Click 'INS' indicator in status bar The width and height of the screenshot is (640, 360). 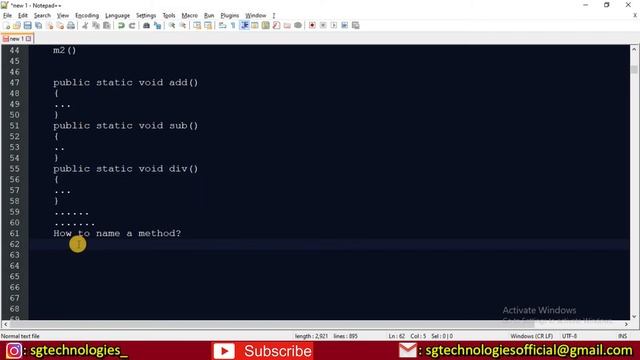tap(622, 336)
